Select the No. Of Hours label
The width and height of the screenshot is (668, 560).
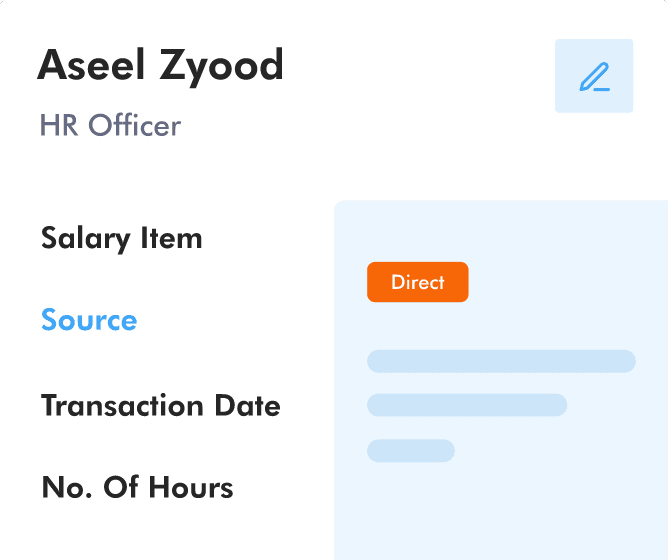click(x=137, y=487)
